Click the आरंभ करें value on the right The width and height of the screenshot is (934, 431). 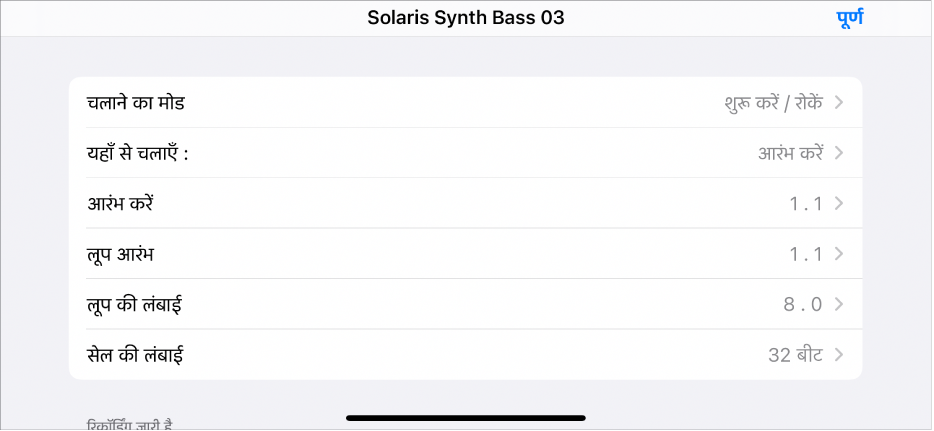[x=790, y=153]
